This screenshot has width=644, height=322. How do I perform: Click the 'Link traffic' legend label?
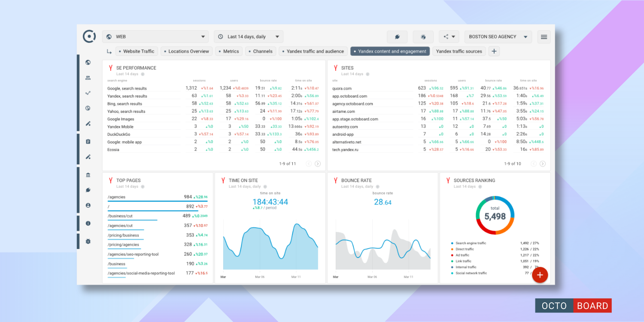point(463,261)
